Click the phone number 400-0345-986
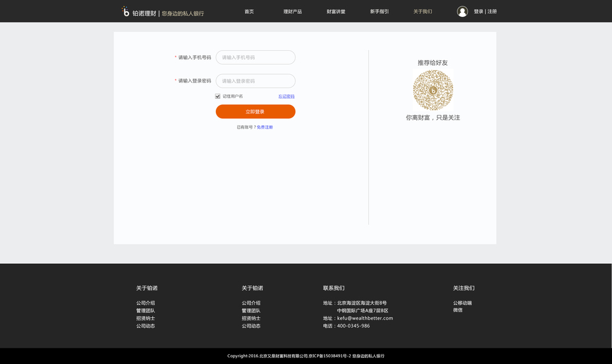 pos(353,326)
